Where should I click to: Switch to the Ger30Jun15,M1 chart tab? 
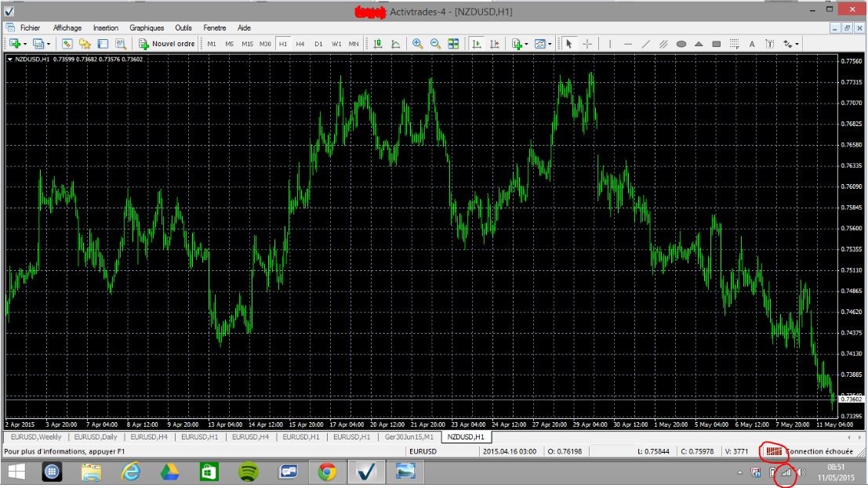[x=408, y=436]
